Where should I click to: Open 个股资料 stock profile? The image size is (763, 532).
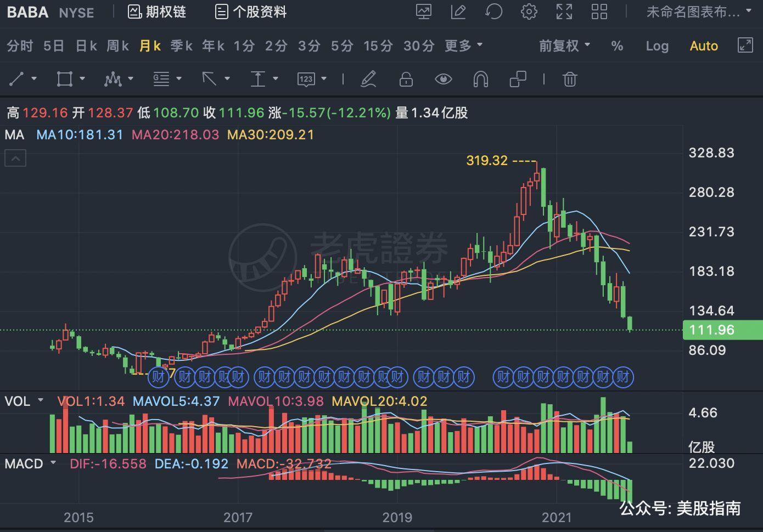coord(251,12)
